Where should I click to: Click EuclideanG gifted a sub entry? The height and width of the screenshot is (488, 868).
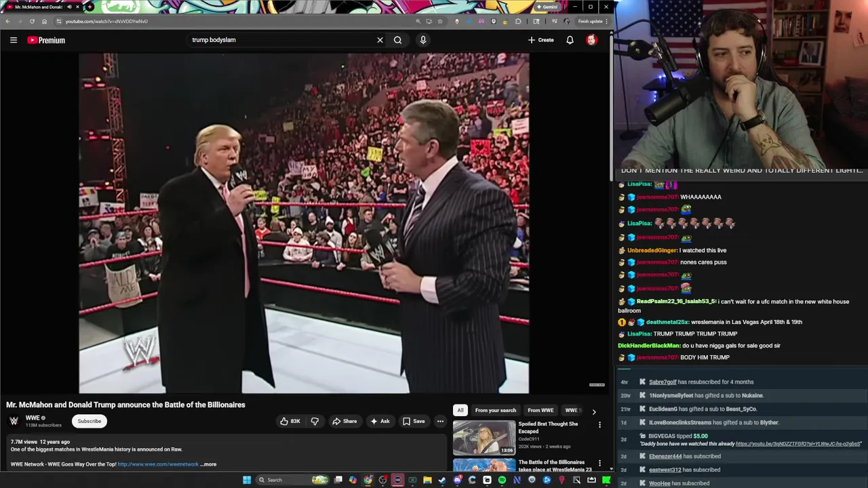(x=703, y=409)
